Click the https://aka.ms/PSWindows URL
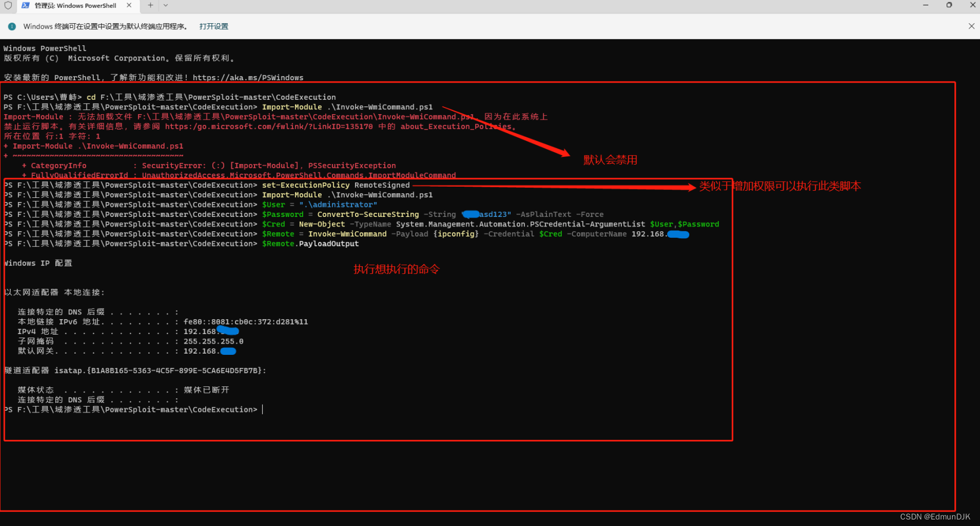Viewport: 980px width, 526px height. 248,78
